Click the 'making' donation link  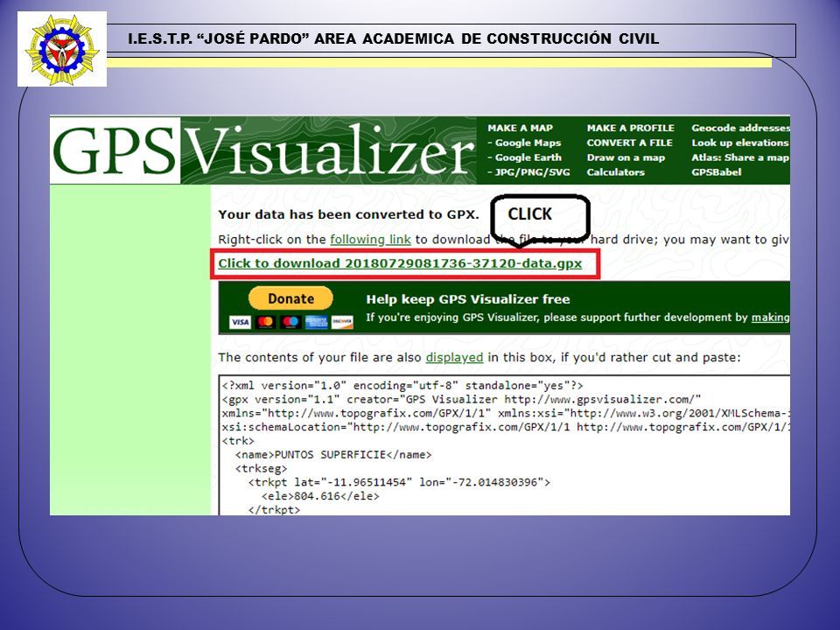tap(770, 317)
